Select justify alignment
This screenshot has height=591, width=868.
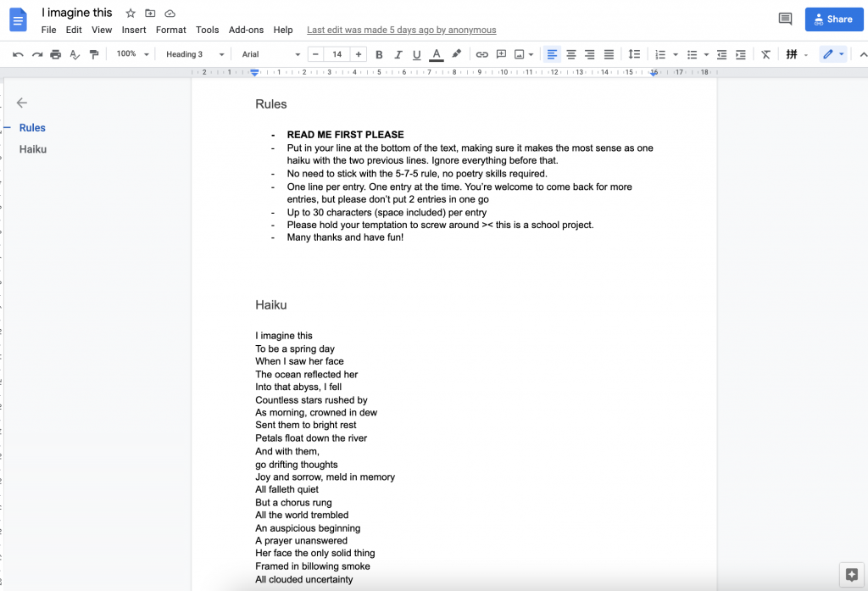pos(609,54)
